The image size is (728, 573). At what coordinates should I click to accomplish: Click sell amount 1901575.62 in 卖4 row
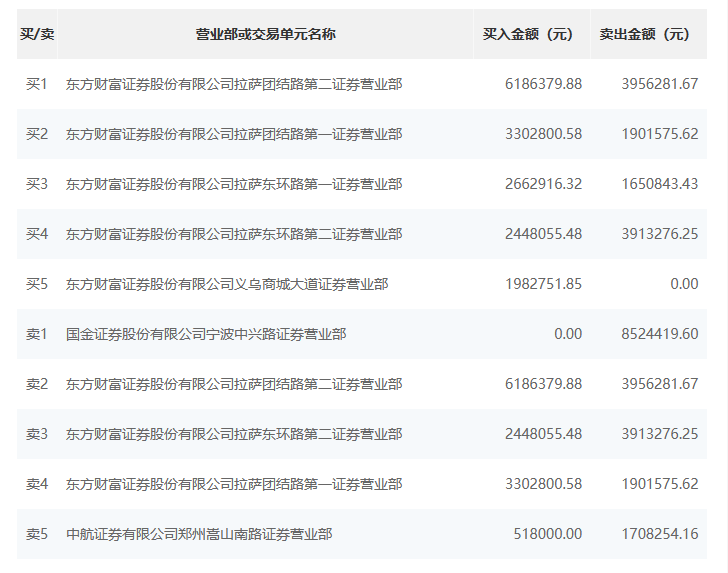coord(660,484)
